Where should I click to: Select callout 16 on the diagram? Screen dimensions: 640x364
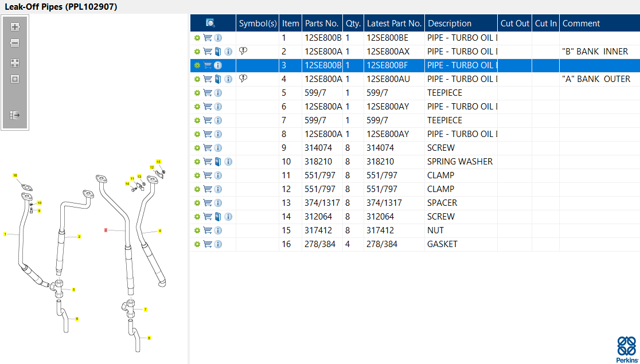(x=15, y=175)
